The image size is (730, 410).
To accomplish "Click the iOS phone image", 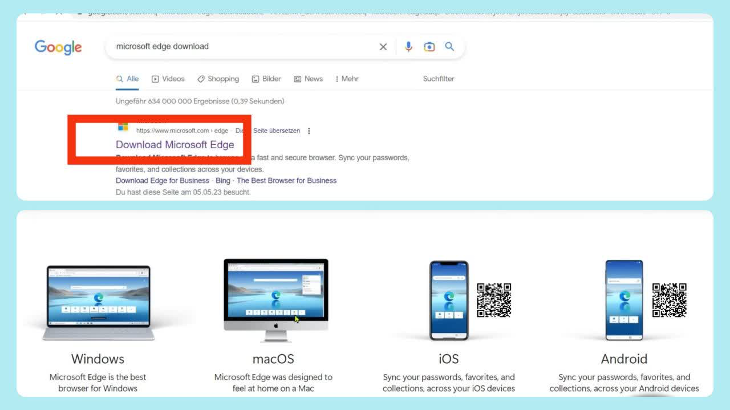I will pos(449,301).
